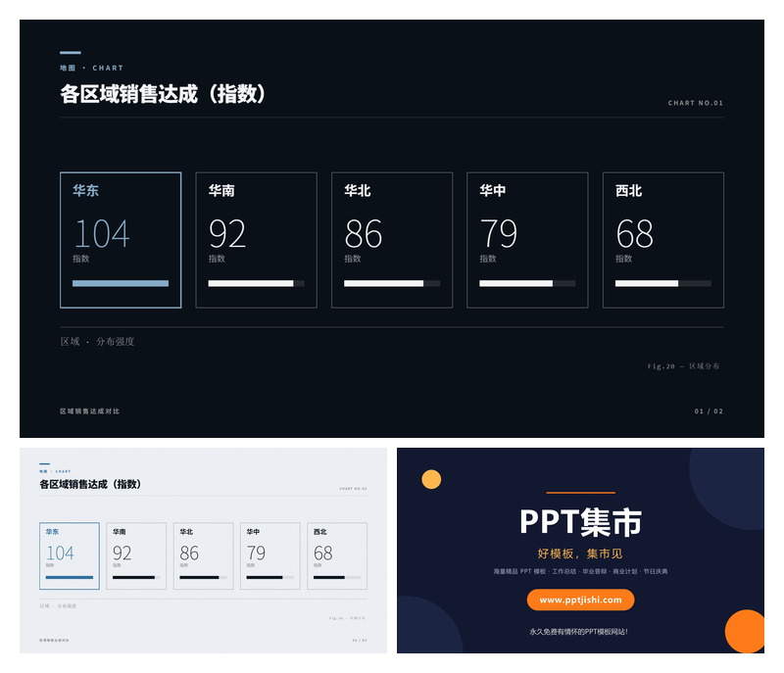Click the 西北 progress bar in light slide
The image size is (784, 673).
[337, 578]
